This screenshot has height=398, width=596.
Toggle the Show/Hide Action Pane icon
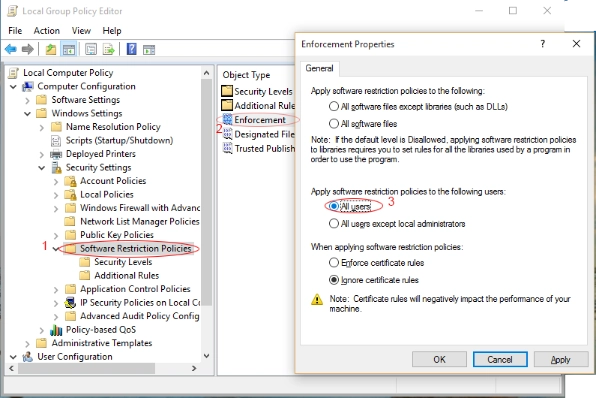point(149,49)
